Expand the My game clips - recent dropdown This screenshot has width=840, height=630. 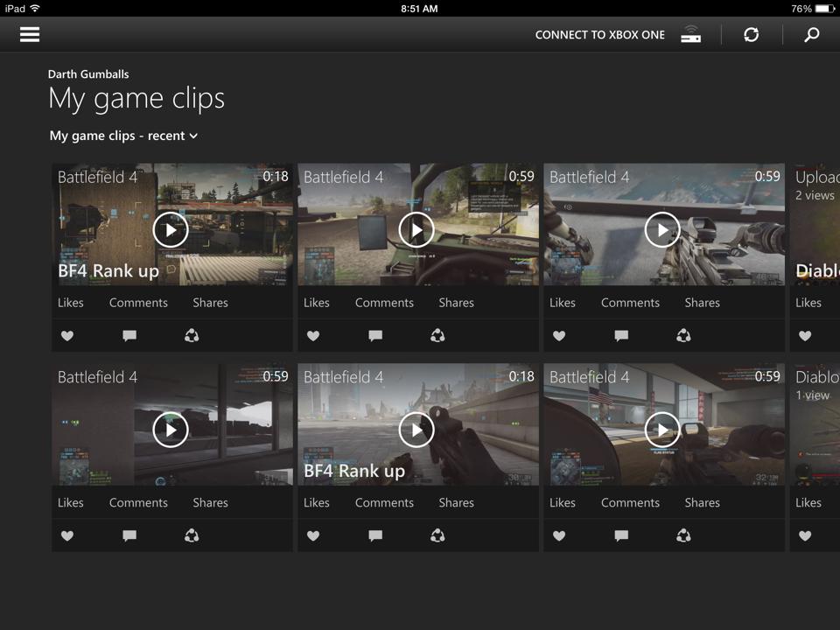(123, 136)
